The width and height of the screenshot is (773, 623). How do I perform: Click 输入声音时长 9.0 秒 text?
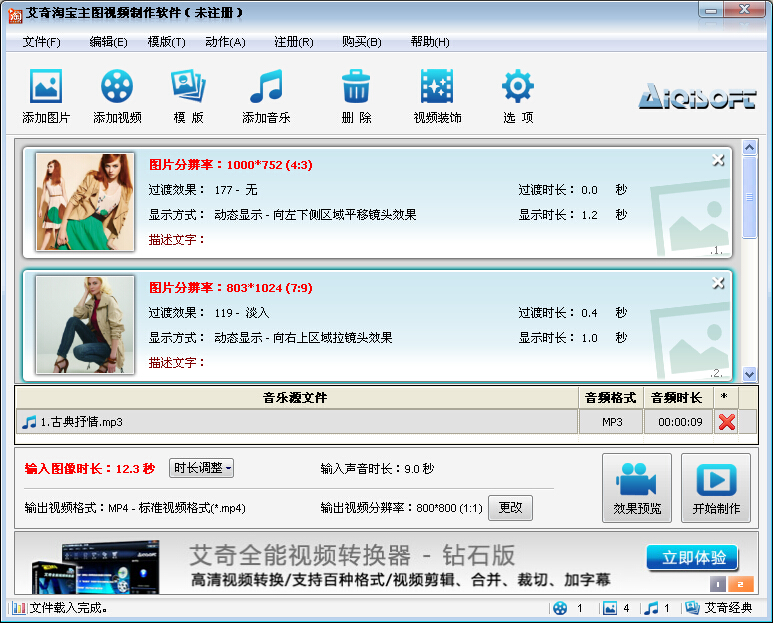click(377, 468)
